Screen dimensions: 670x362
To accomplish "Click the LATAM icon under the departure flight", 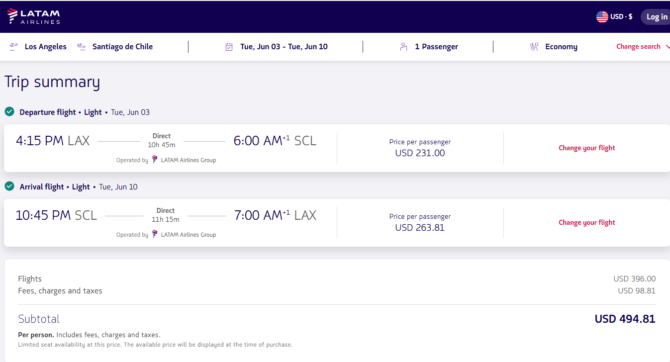I will click(155, 159).
